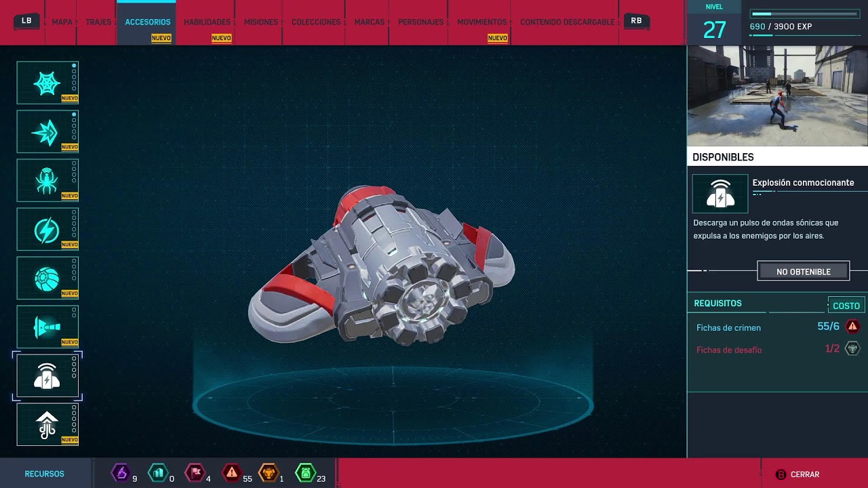Click the Recursos label
Screen dimensions: 868x488
[x=44, y=474]
